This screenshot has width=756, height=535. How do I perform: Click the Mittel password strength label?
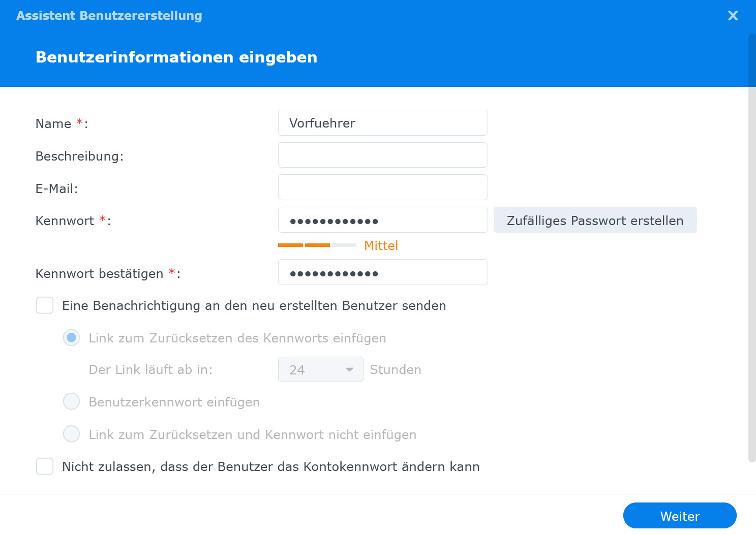[381, 245]
